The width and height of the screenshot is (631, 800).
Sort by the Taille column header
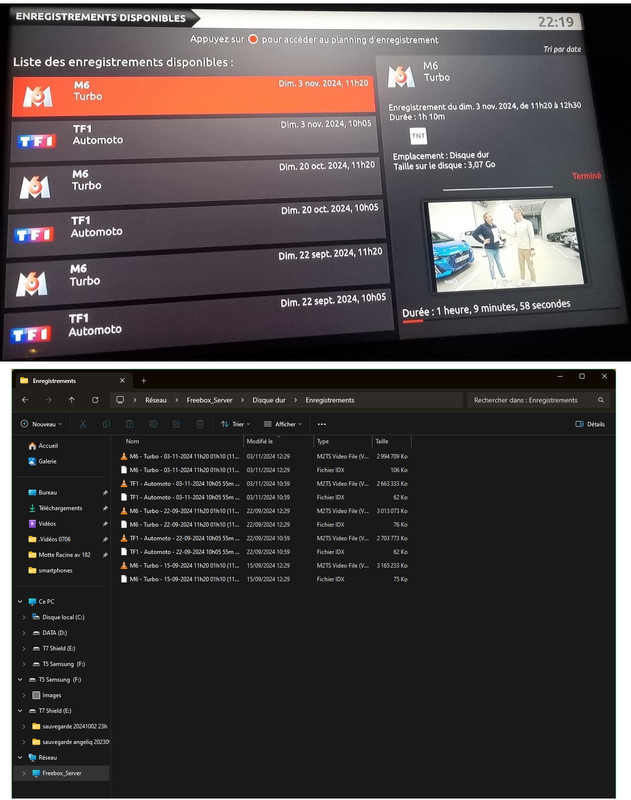382,441
